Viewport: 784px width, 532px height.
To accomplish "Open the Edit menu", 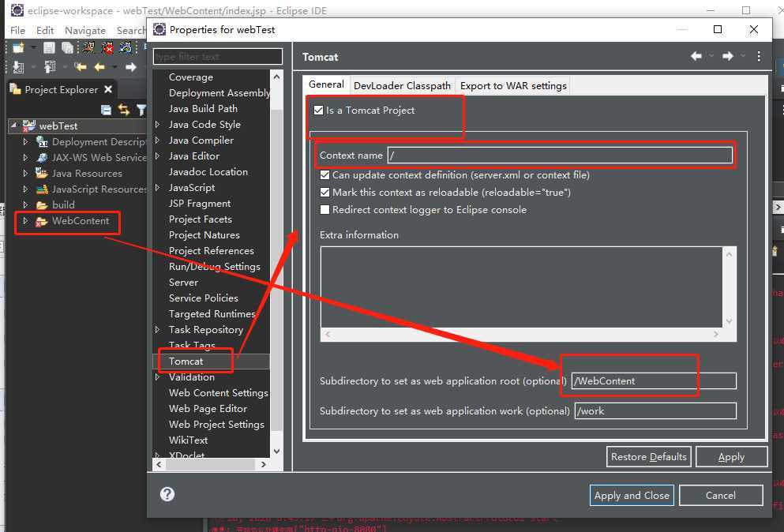I will (45, 30).
